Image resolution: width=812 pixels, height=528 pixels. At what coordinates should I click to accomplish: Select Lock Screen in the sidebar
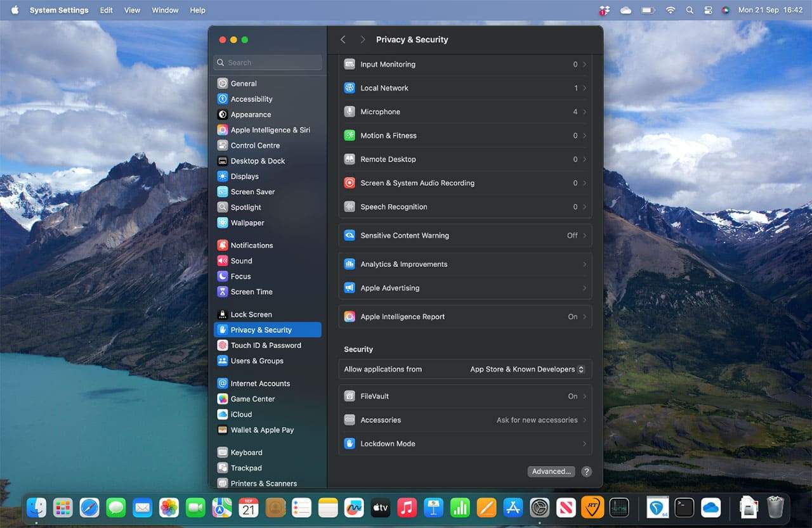[268, 314]
